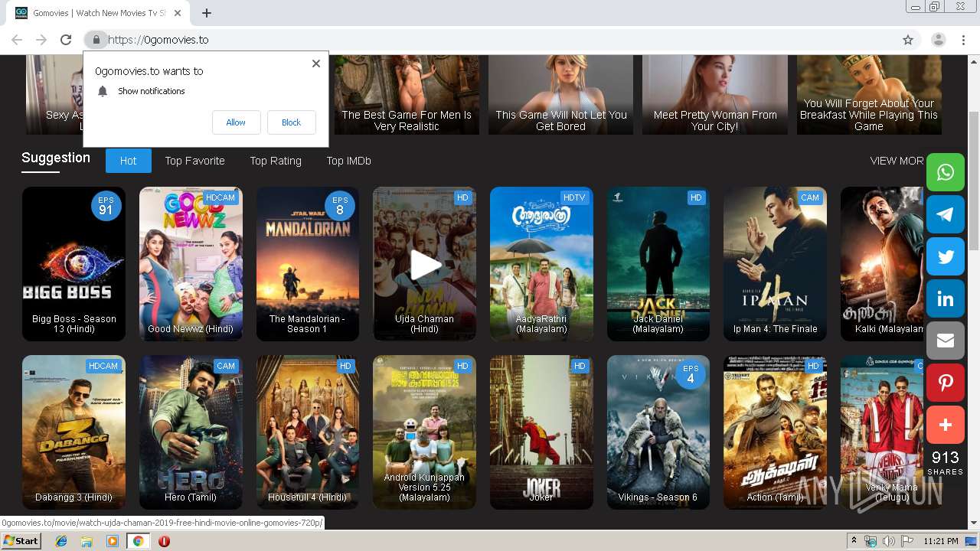Share the page on LinkedIn icon
Screen dimensions: 980x551
[x=946, y=299]
